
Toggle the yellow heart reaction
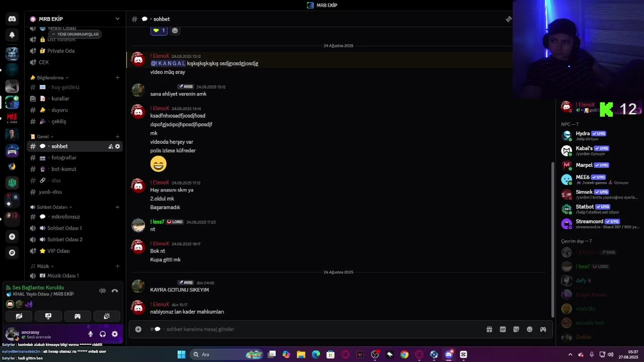(159, 31)
